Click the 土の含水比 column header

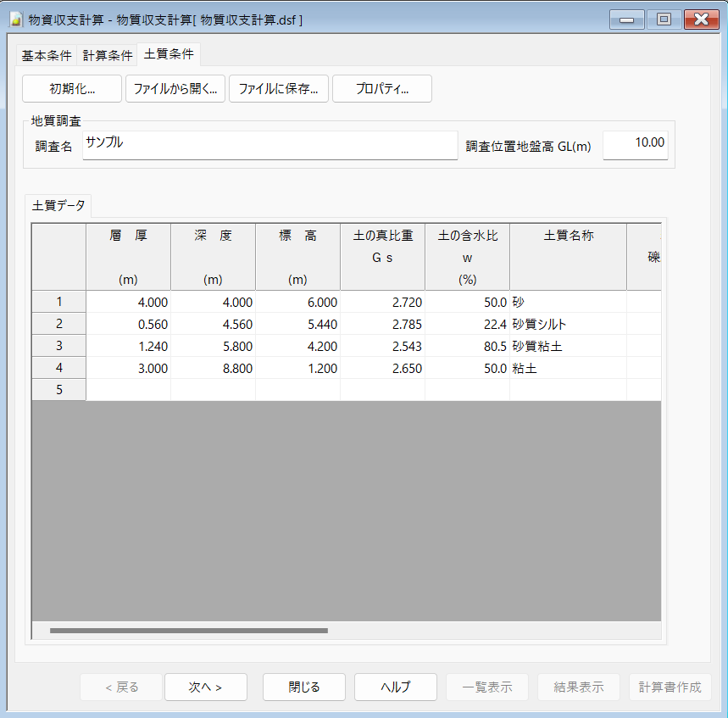[467, 257]
